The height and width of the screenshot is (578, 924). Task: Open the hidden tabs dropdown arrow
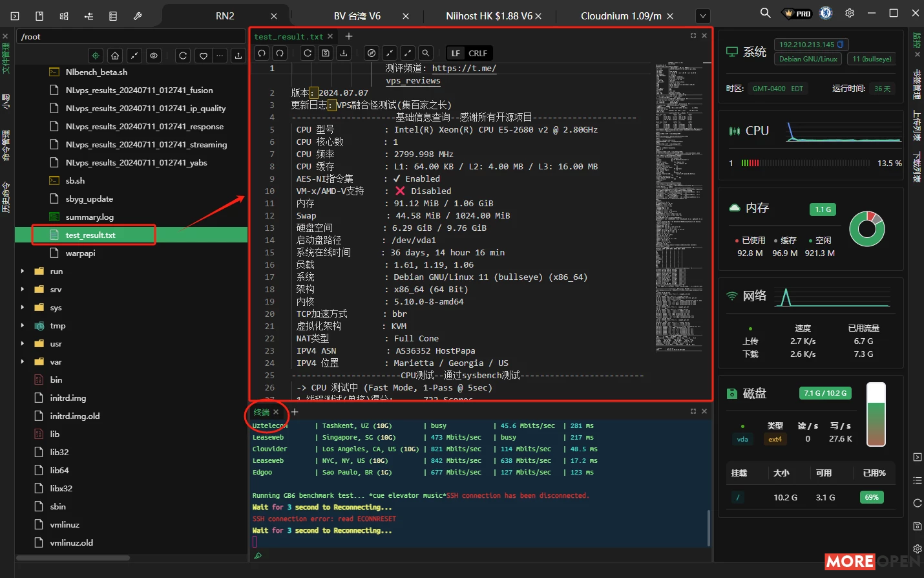704,16
